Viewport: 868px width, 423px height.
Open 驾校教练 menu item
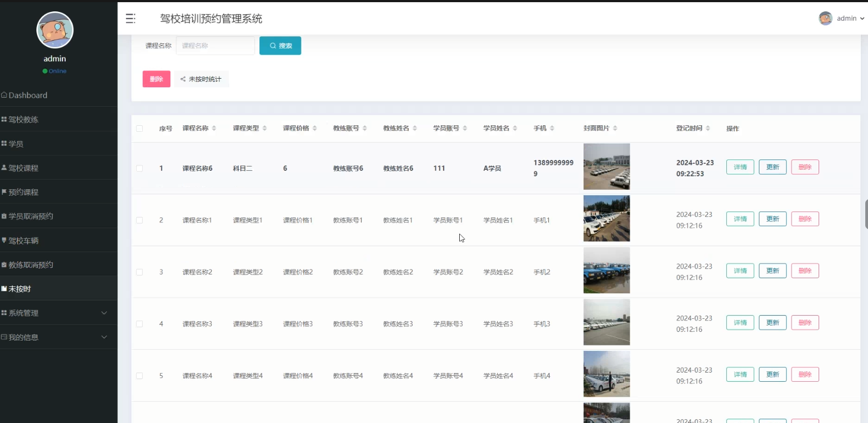click(59, 119)
